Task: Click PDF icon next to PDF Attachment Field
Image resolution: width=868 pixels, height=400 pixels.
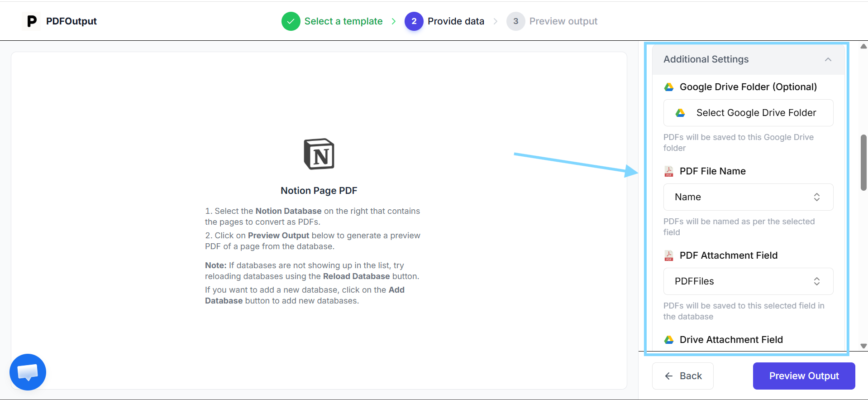Action: pyautogui.click(x=669, y=255)
